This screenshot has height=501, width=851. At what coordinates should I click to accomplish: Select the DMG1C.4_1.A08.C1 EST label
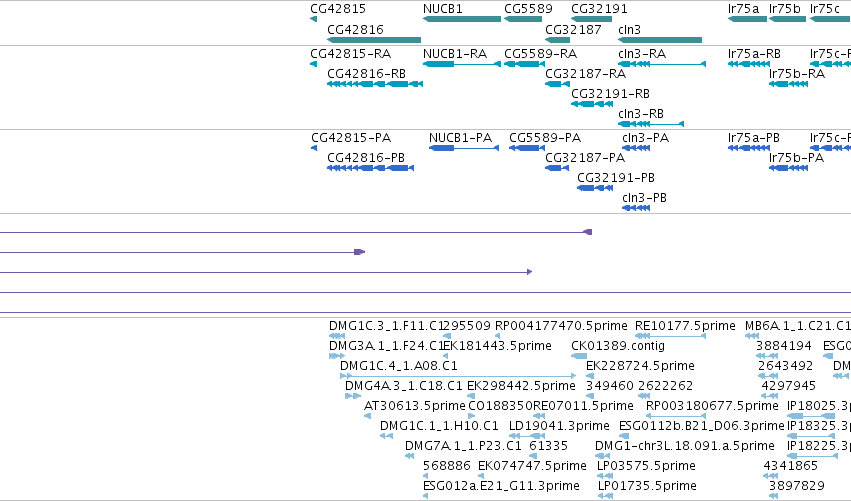click(399, 366)
